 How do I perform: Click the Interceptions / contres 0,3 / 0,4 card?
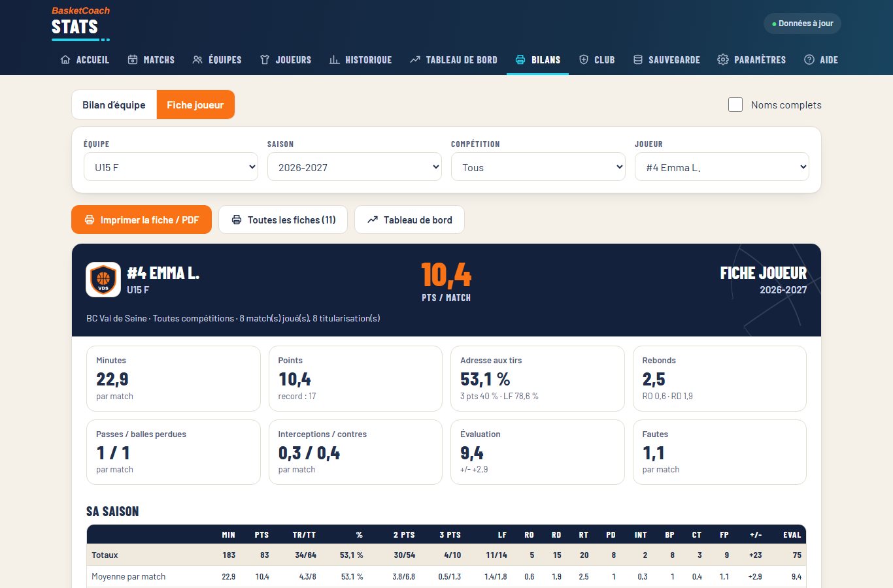(356, 452)
